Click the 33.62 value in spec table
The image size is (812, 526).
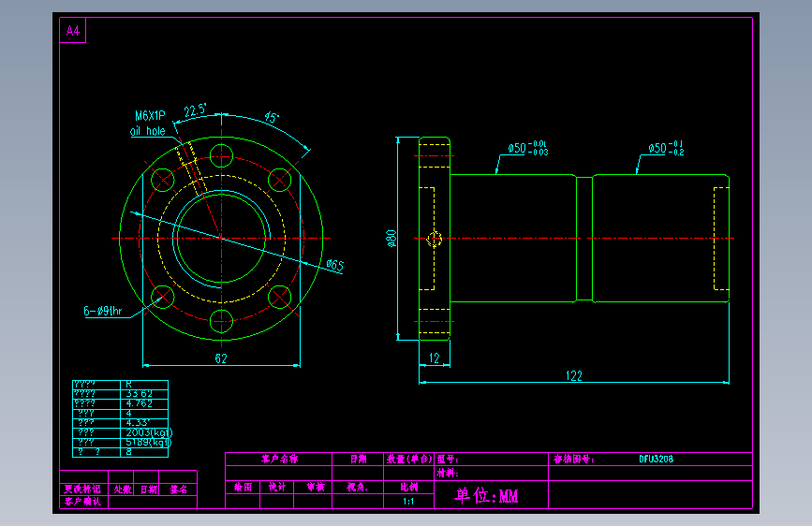pyautogui.click(x=140, y=393)
